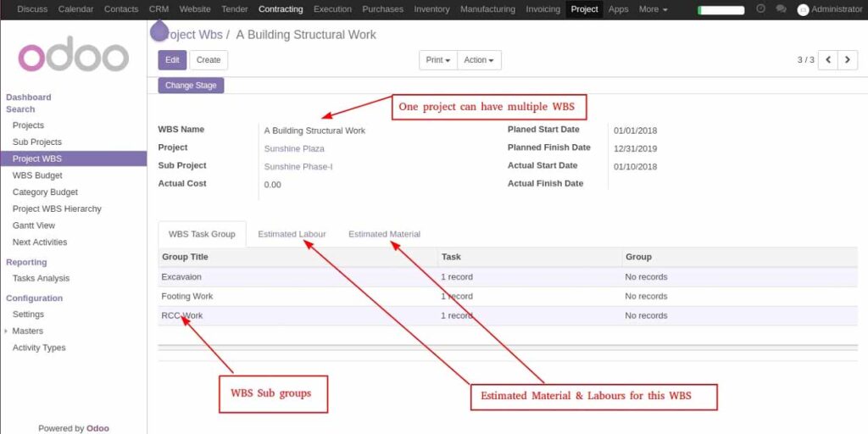Switch to the Estimated Labour tab
This screenshot has width=868, height=434.
click(x=292, y=234)
